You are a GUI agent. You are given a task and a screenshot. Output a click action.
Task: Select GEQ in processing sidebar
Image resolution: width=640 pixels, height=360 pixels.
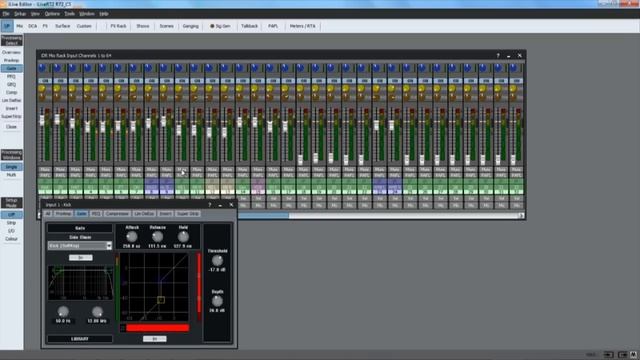(11, 84)
